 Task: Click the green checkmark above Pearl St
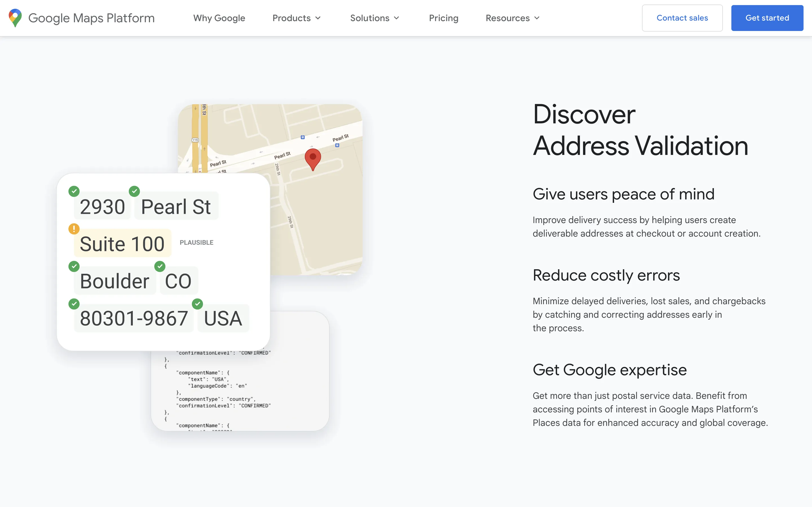(x=134, y=191)
